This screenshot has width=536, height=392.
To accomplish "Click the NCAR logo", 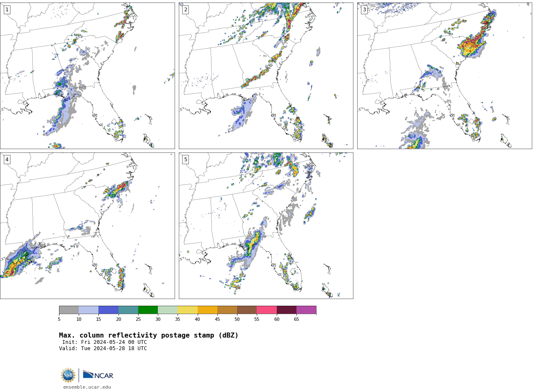I will pyautogui.click(x=98, y=375).
